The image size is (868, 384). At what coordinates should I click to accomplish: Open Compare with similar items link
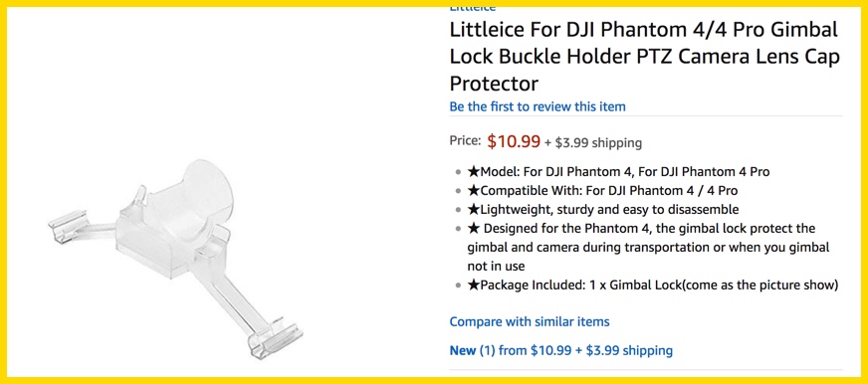[530, 321]
